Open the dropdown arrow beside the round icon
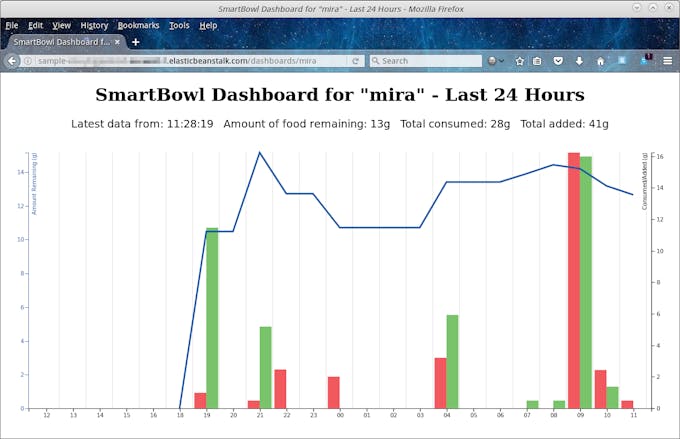Viewport: 680px width, 439px height. tap(501, 61)
